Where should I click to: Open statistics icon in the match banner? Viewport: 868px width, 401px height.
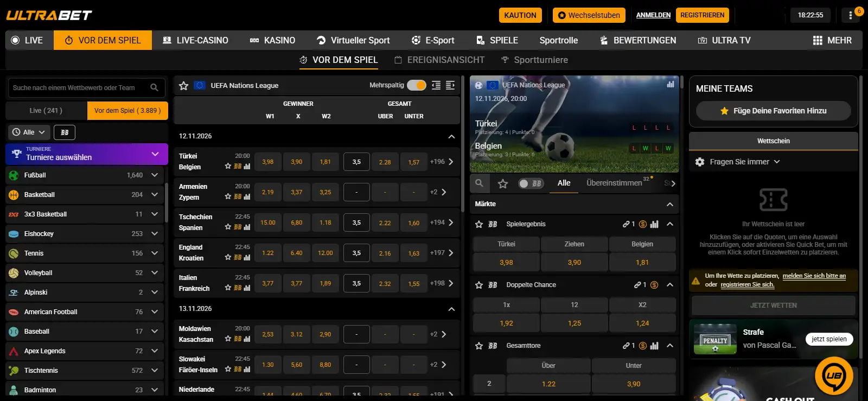tap(671, 84)
